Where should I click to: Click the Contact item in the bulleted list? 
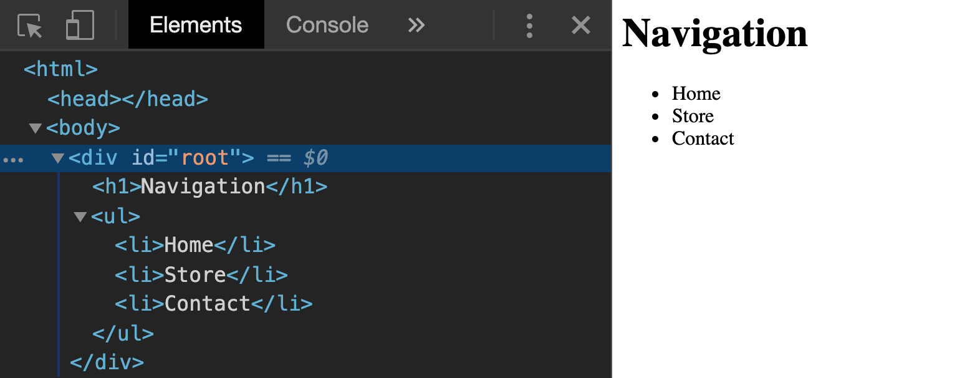[x=703, y=138]
